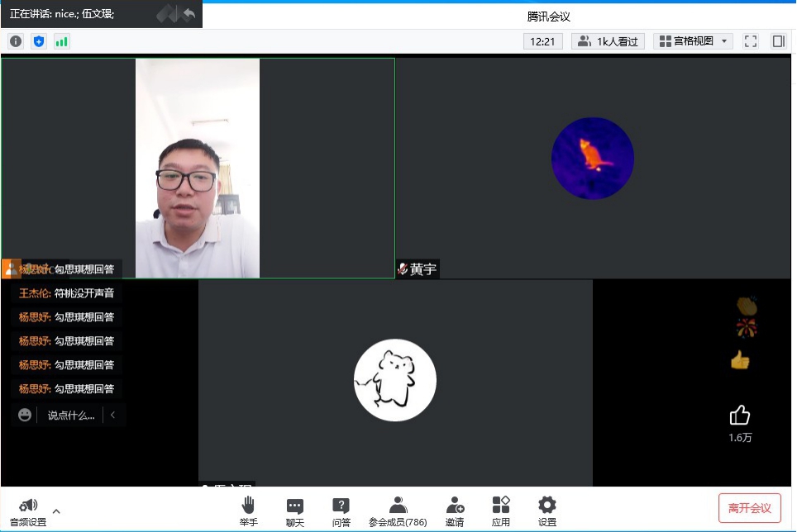Collapse the chat overlay with the arrow

[112, 416]
